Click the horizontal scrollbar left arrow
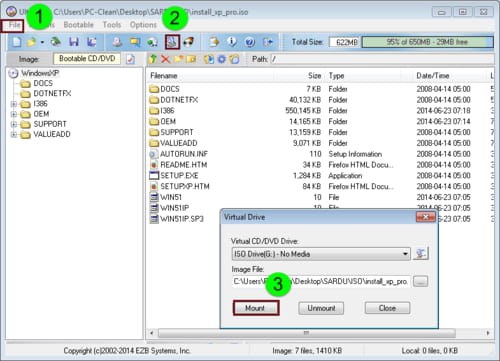 (x=152, y=333)
